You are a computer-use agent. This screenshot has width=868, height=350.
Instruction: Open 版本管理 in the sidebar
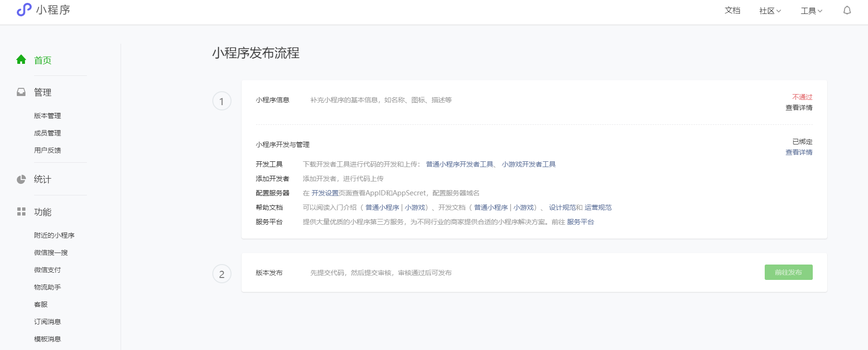point(48,116)
